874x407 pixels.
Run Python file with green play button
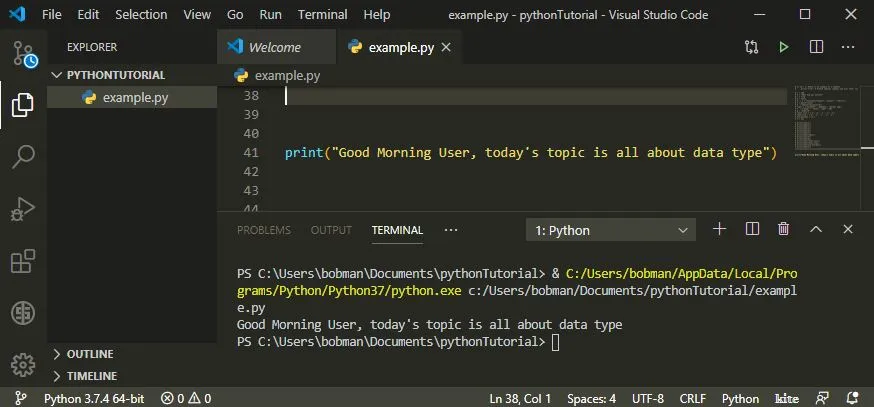784,47
